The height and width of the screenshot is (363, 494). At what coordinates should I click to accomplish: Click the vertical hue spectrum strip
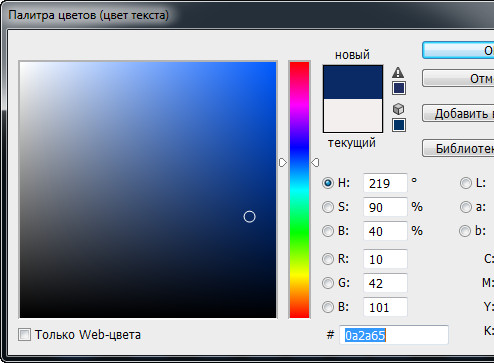tap(299, 190)
